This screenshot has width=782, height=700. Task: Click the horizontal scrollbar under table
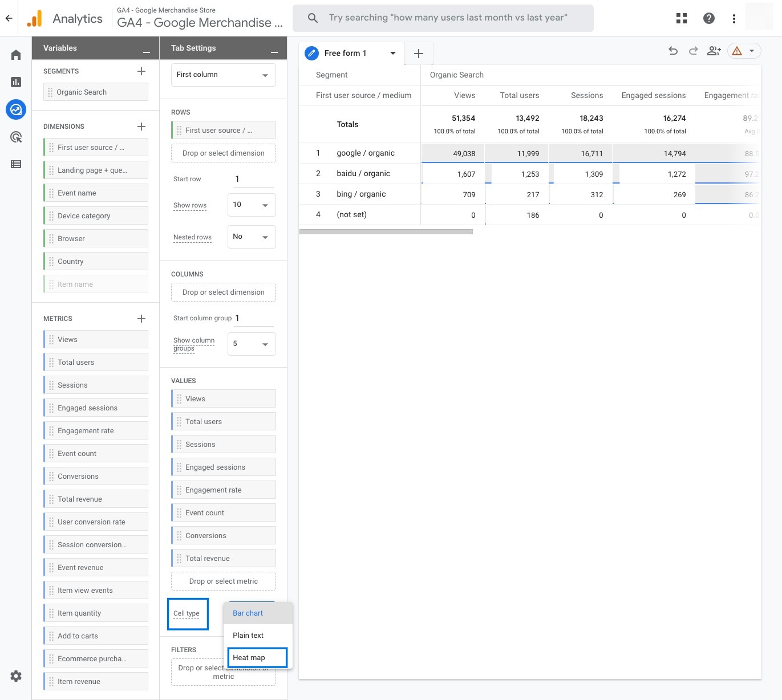pyautogui.click(x=386, y=231)
